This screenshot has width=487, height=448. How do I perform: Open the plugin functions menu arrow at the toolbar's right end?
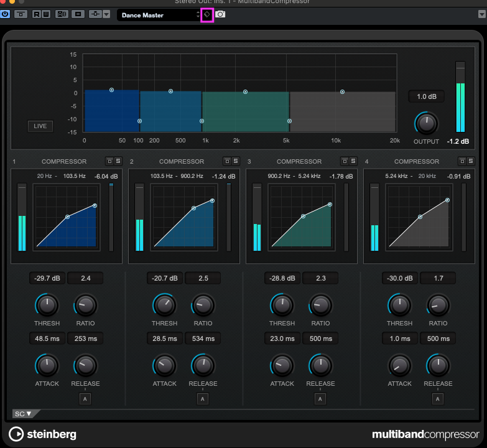click(482, 14)
